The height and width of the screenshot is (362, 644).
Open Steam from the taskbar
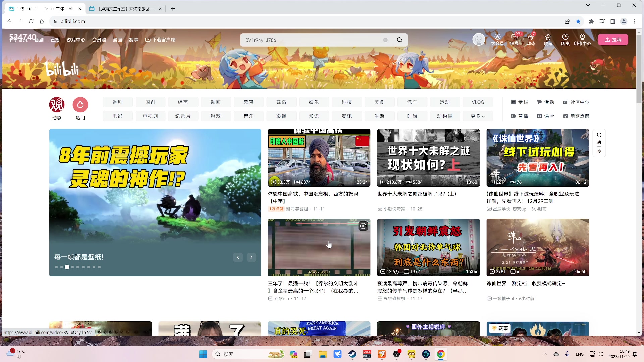[x=352, y=354]
